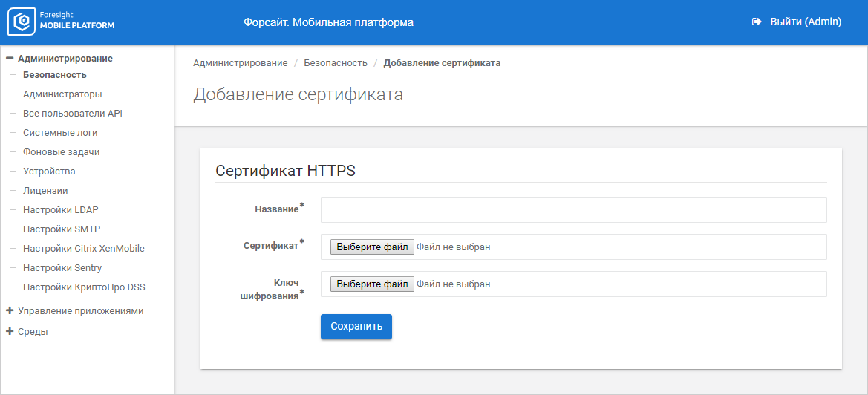
Task: Open Лицензии page
Action: 45,191
